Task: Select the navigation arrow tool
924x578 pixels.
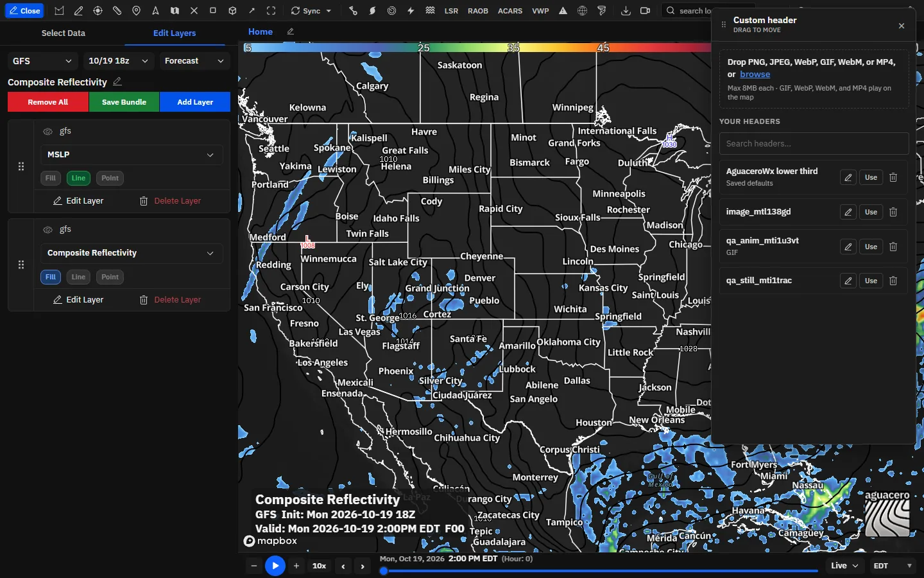Action: coord(155,11)
